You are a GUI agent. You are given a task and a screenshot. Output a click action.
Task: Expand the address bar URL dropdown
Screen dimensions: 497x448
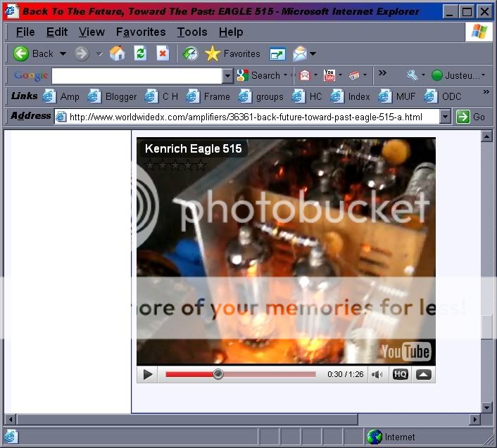coord(445,117)
